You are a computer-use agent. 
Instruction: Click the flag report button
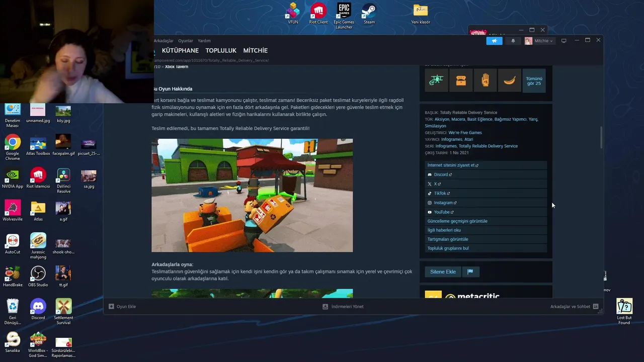coord(470,271)
